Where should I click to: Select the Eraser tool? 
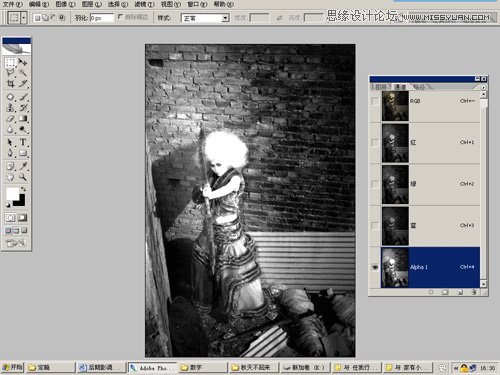click(10, 118)
